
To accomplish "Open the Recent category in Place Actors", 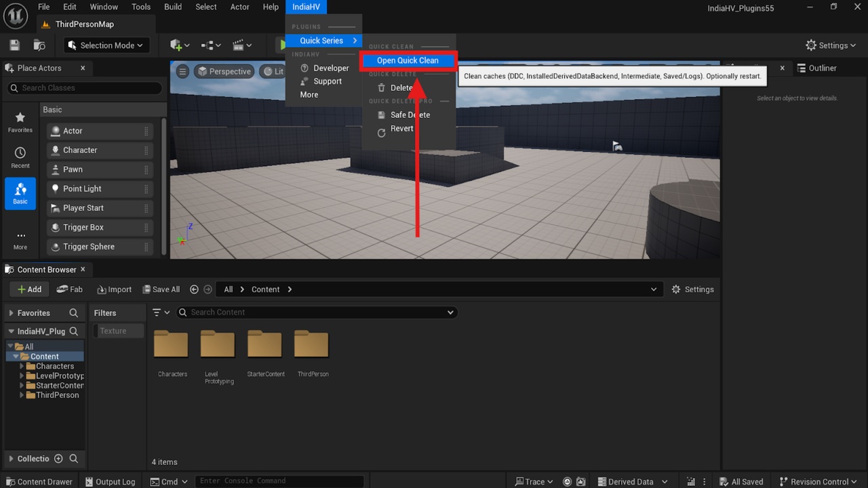I will pos(20,158).
